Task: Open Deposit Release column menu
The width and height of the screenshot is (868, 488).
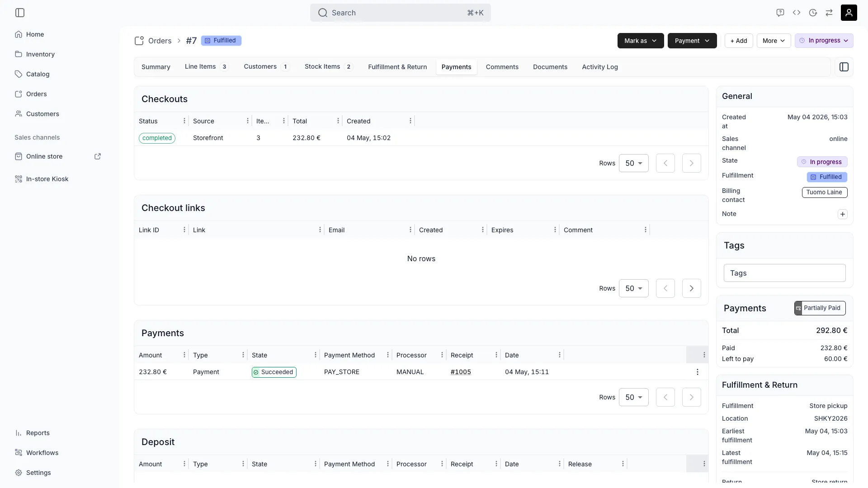Action: tap(623, 464)
